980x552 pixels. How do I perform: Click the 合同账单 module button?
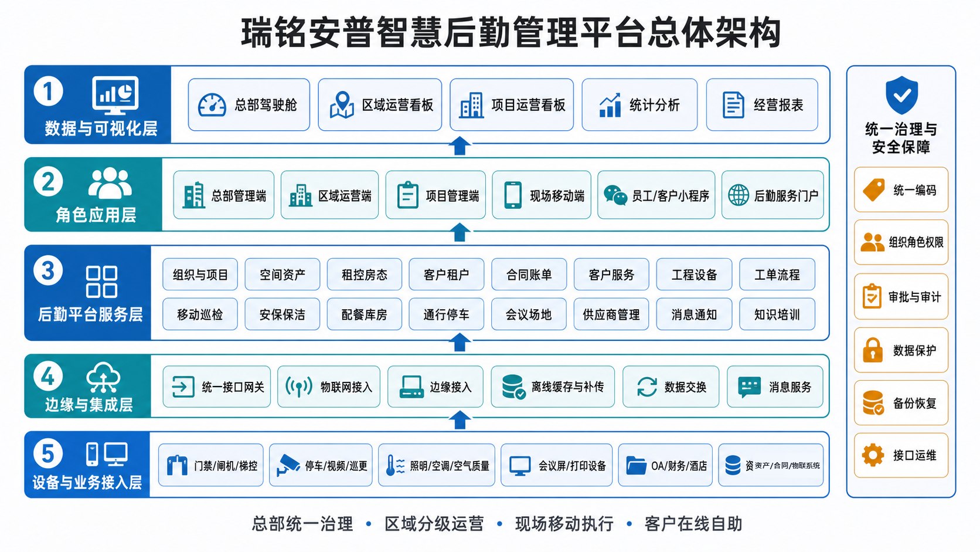[x=529, y=275]
